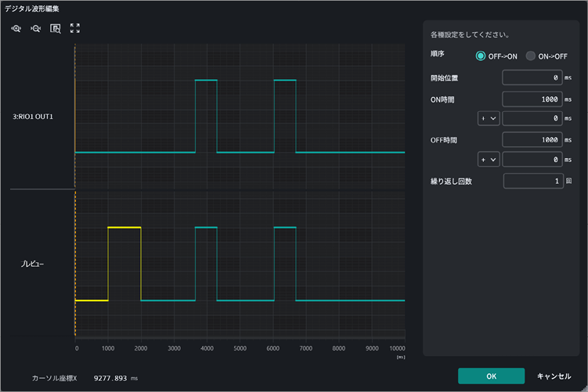The width and height of the screenshot is (588, 392).
Task: Click the 3:RIO1 OUT1 channel label
Action: coord(33,117)
